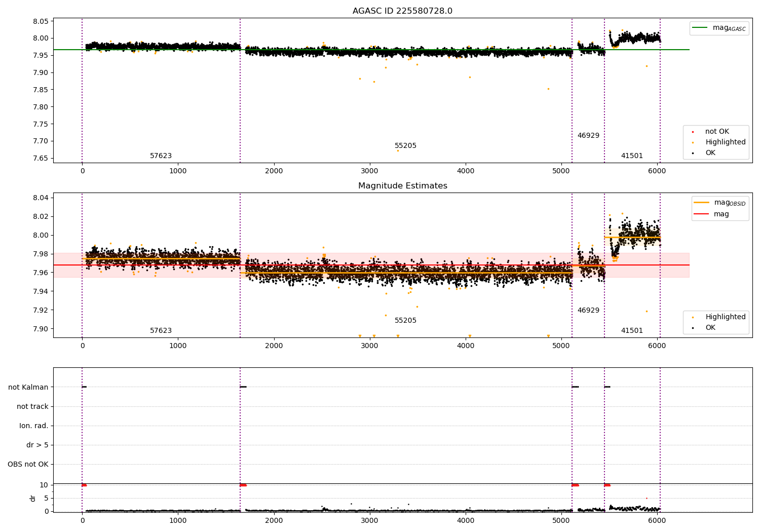Click the obsid label 41501 in middle plot

point(632,331)
